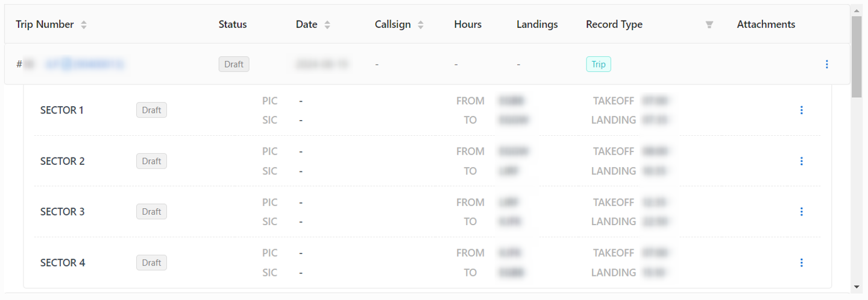Sort by Trip Number column arrows

point(84,25)
